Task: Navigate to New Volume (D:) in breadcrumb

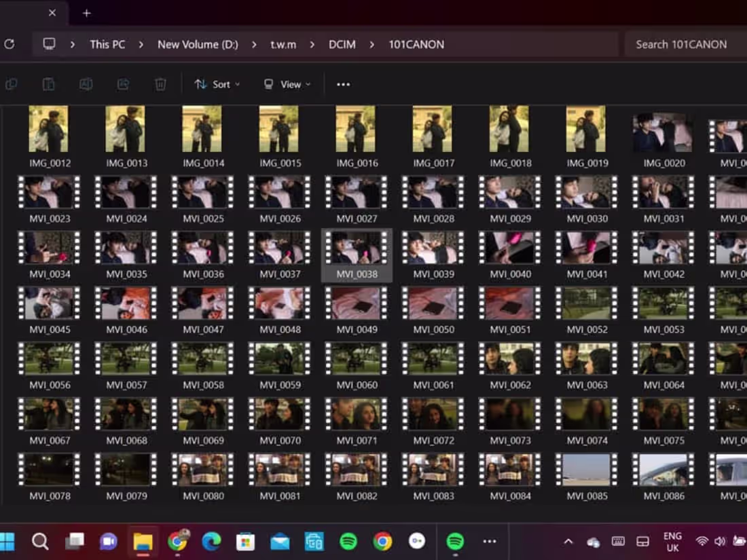Action: tap(198, 44)
